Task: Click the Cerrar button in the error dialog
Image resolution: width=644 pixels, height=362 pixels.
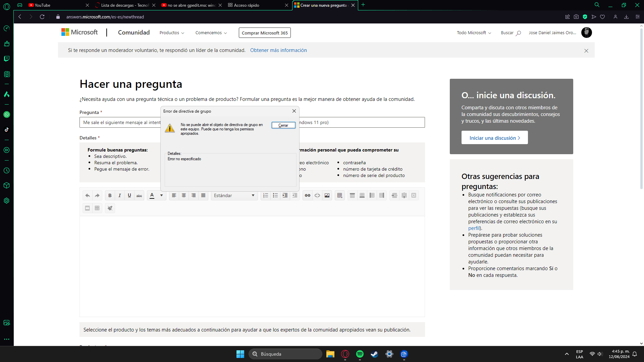Action: [x=283, y=125]
